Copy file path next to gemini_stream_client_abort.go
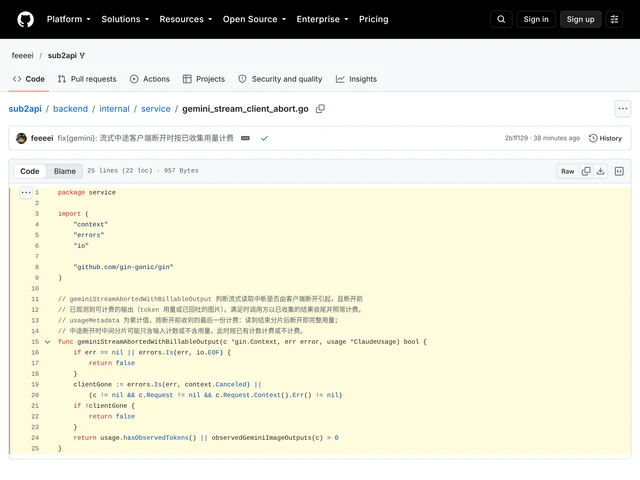The height and width of the screenshot is (480, 640). [x=320, y=109]
